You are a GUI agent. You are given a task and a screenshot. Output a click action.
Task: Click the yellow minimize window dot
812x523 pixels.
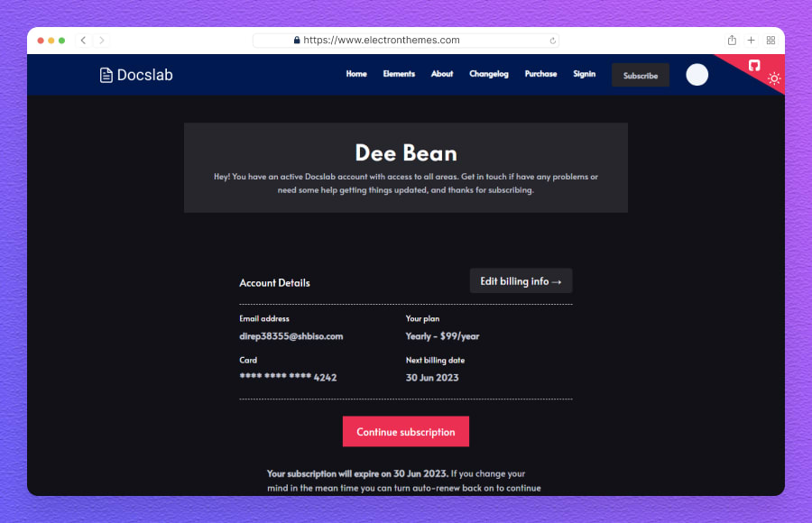coord(51,41)
